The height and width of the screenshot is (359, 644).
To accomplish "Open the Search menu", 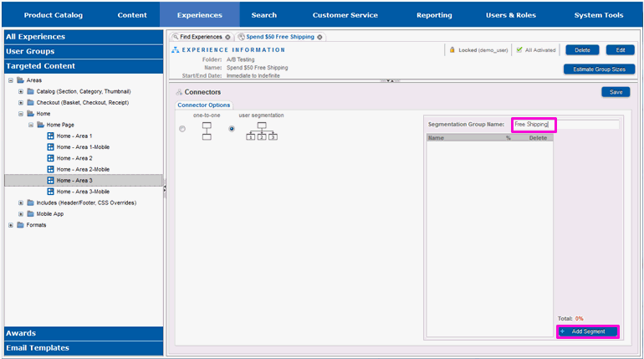I will (x=264, y=15).
